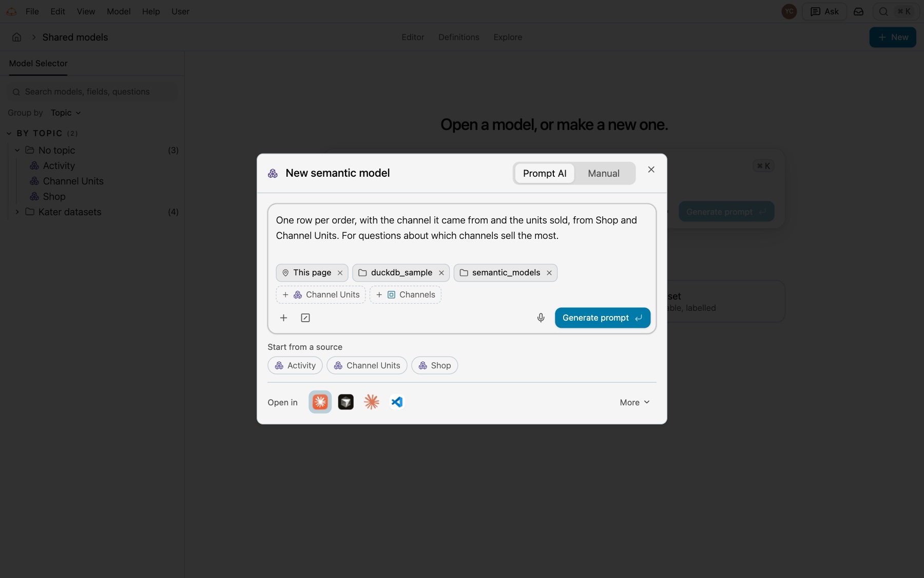Click the home icon in breadcrumb
924x578 pixels.
click(x=17, y=37)
